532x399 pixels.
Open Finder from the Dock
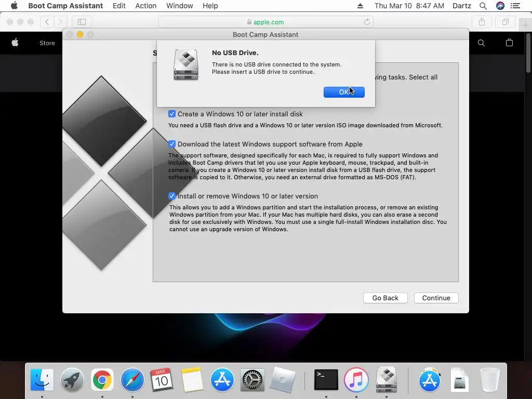click(x=42, y=380)
